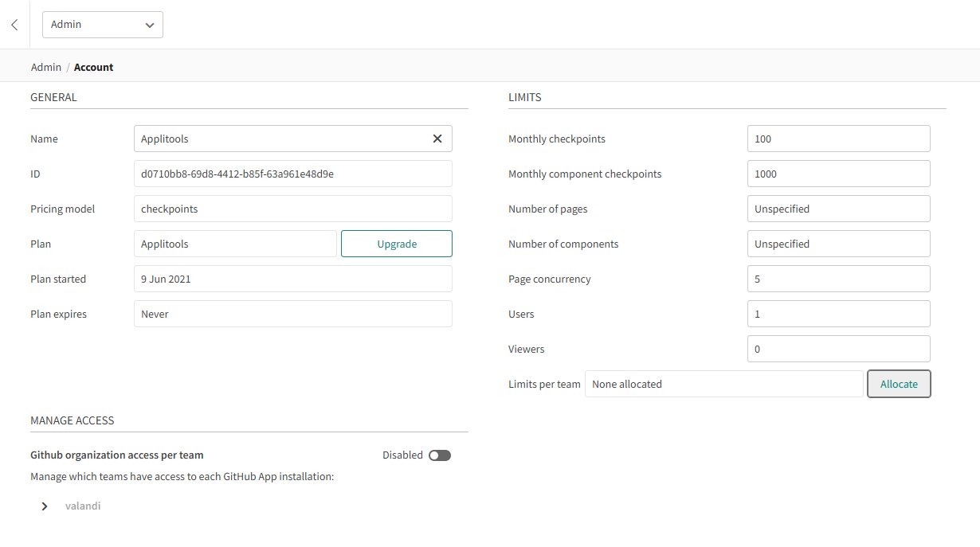Focus the Name input containing Applitools
This screenshot has height=547, width=980.
point(293,139)
